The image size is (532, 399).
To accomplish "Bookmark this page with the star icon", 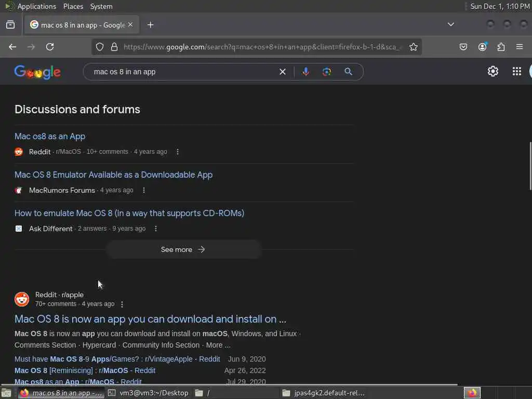I will click(x=413, y=47).
